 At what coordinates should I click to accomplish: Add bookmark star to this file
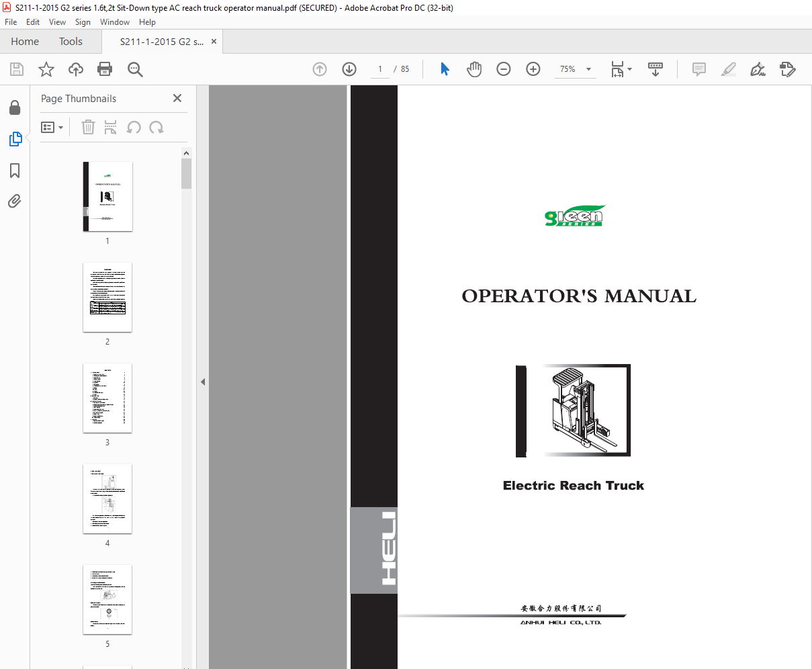click(x=46, y=69)
